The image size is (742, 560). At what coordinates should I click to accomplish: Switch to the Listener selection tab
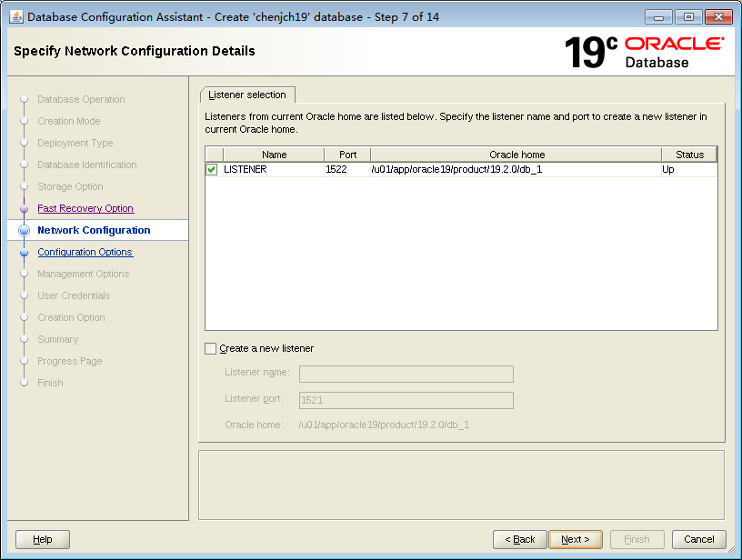click(x=247, y=94)
